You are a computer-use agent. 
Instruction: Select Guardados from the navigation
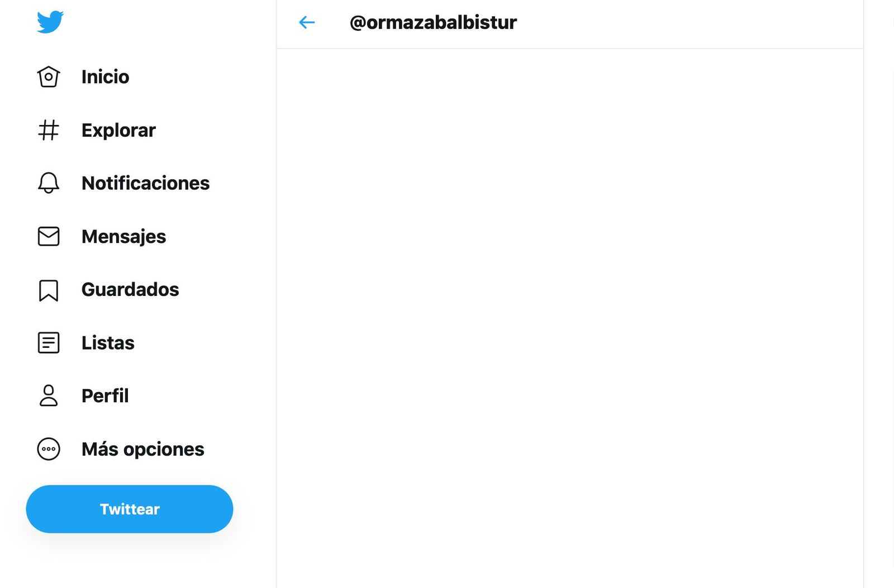point(130,289)
